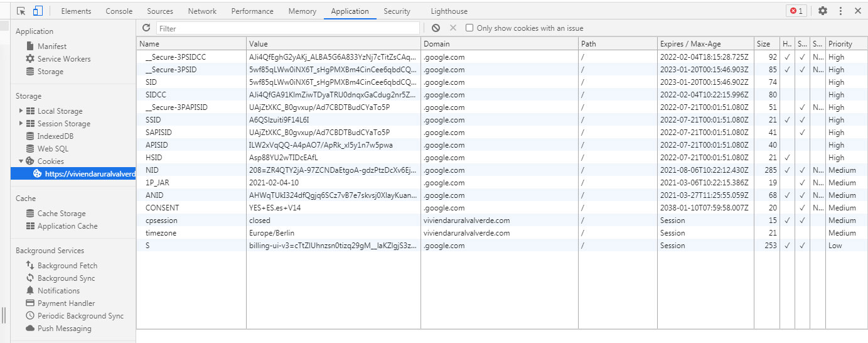Switch to the Lighthouse tab

449,11
